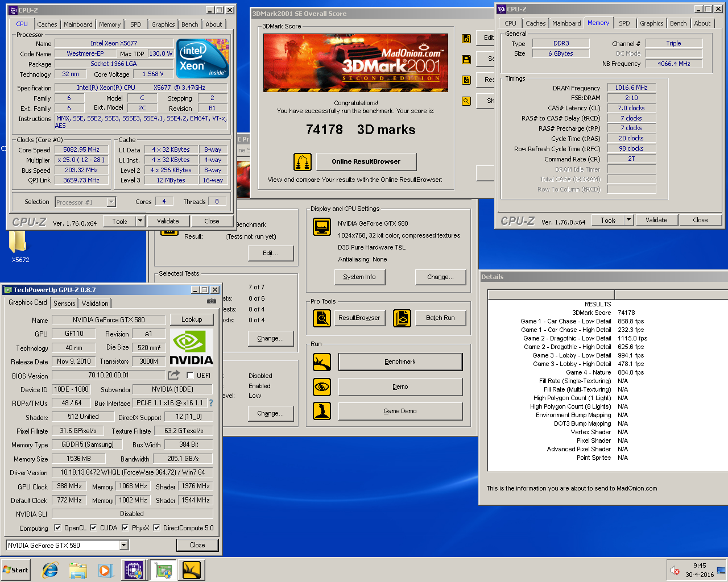Click Validate in the left CPU-Z window
Screen dimensions: 728x582
pyautogui.click(x=168, y=221)
